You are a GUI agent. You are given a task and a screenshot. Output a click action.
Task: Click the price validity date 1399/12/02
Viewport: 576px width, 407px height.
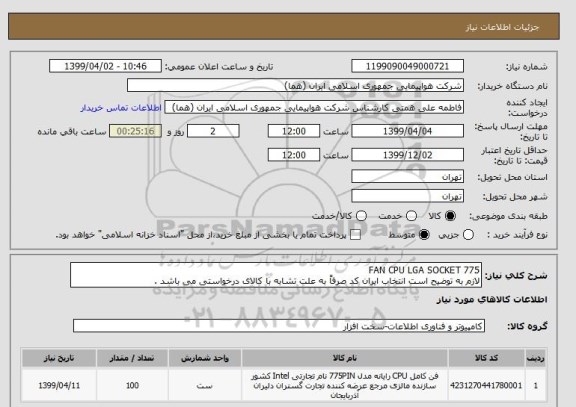(407, 155)
